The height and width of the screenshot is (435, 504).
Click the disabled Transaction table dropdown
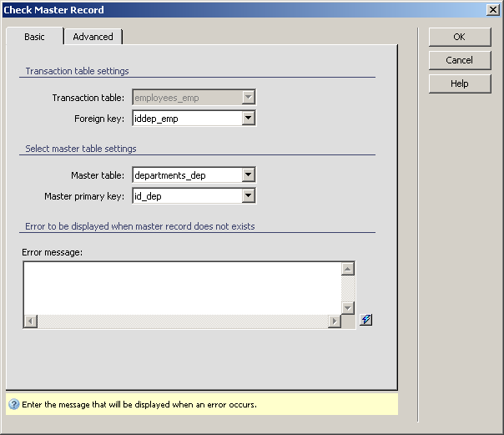tap(194, 98)
